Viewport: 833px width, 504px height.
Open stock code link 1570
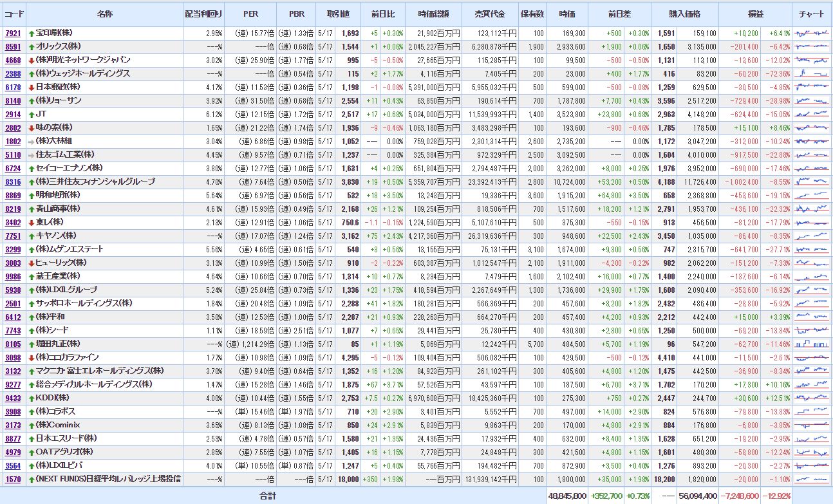(13, 479)
